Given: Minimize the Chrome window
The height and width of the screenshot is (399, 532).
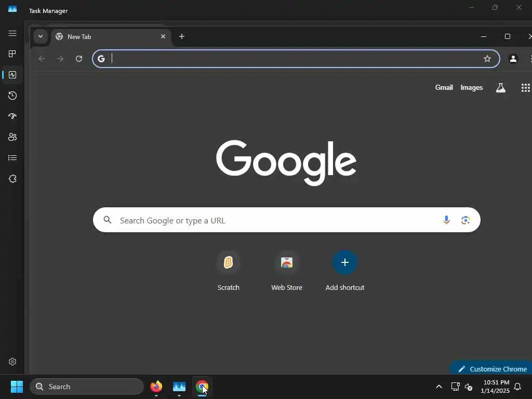Looking at the screenshot, I should point(484,36).
